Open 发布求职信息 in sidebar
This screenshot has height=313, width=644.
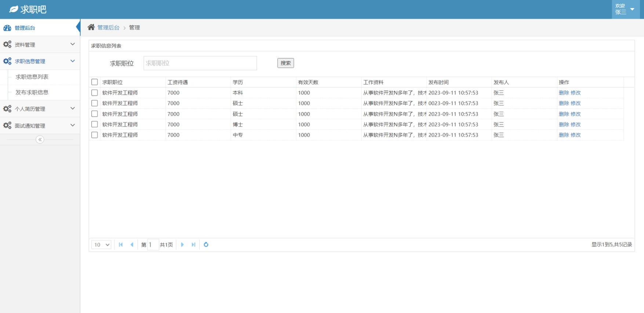(x=32, y=92)
